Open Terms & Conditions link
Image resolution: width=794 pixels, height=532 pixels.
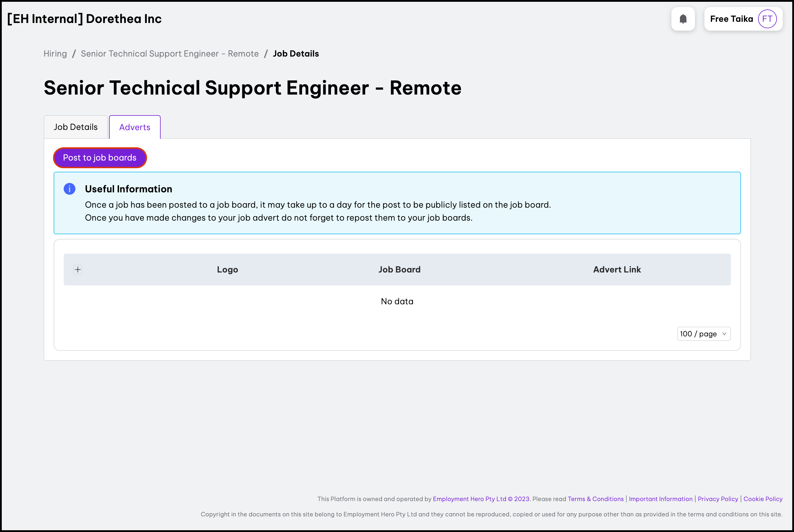[595, 499]
